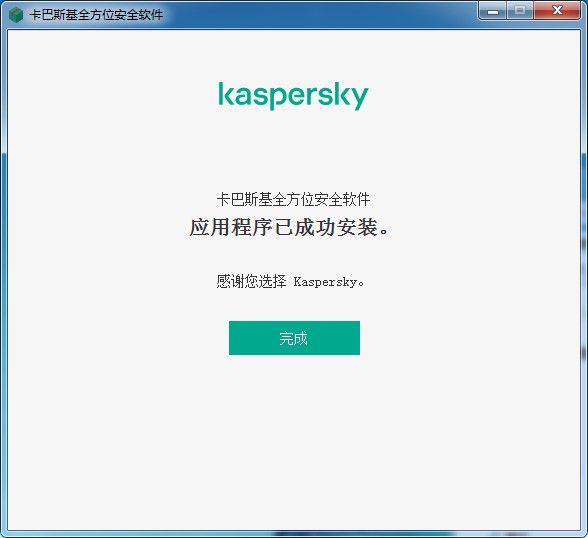Click the characters 成功安装 in the heading

[336, 228]
